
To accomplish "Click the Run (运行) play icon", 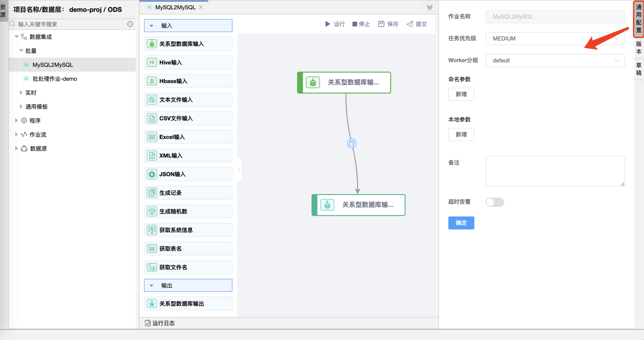I will [328, 24].
